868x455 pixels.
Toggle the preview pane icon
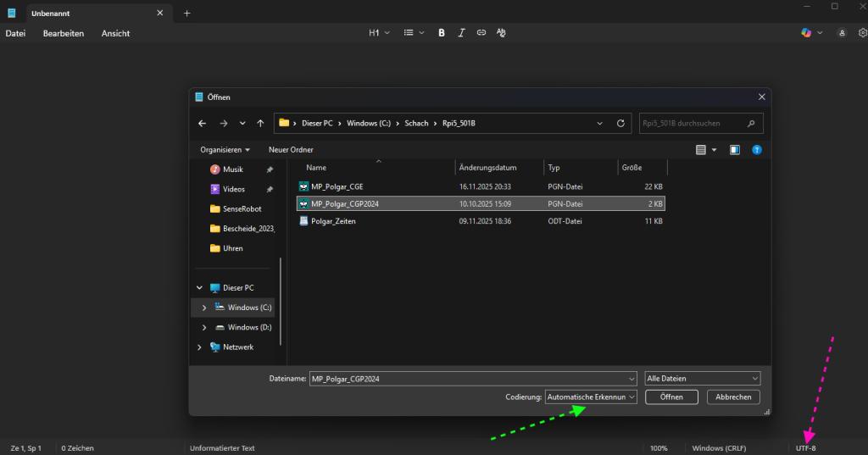tap(735, 150)
